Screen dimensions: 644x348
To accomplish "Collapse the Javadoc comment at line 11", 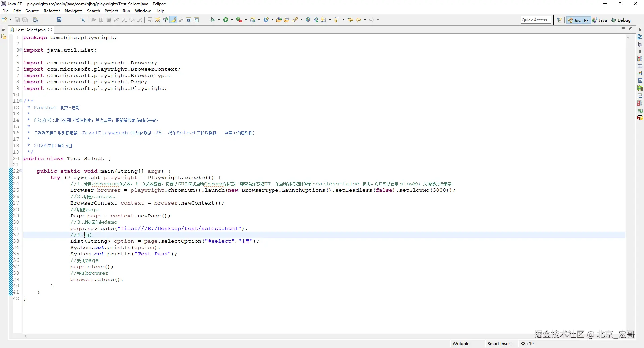I will (21, 101).
